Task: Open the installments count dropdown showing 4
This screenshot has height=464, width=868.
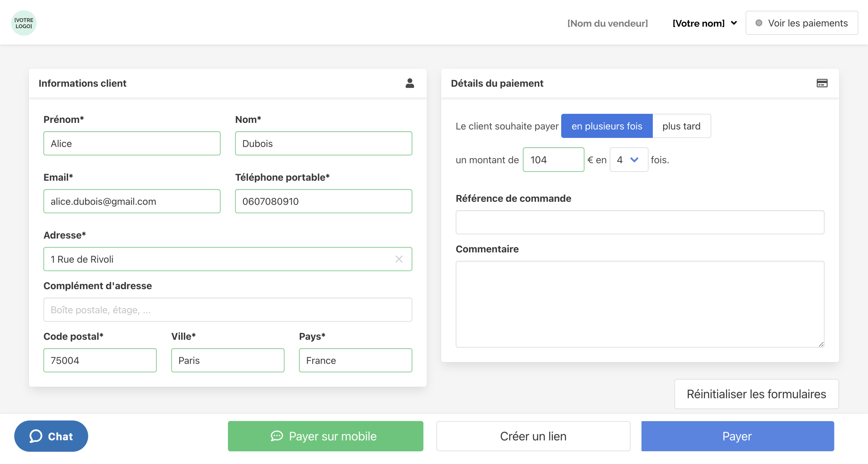Action: point(629,160)
